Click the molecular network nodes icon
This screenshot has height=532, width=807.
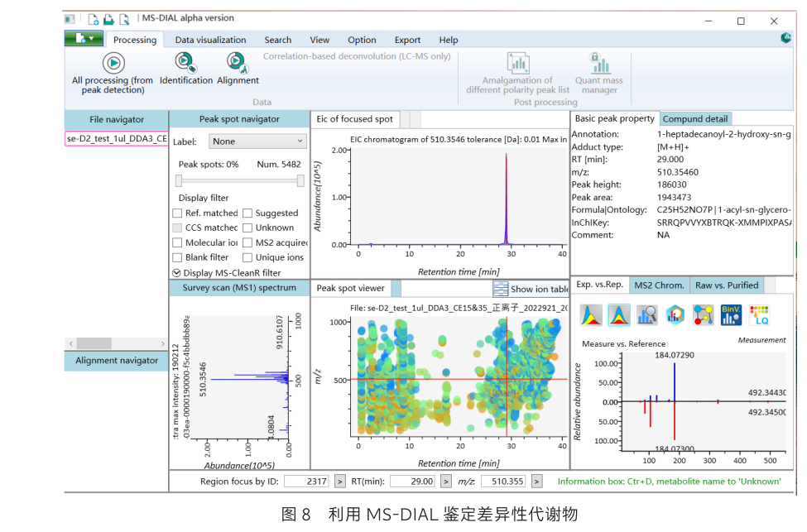[x=703, y=315]
